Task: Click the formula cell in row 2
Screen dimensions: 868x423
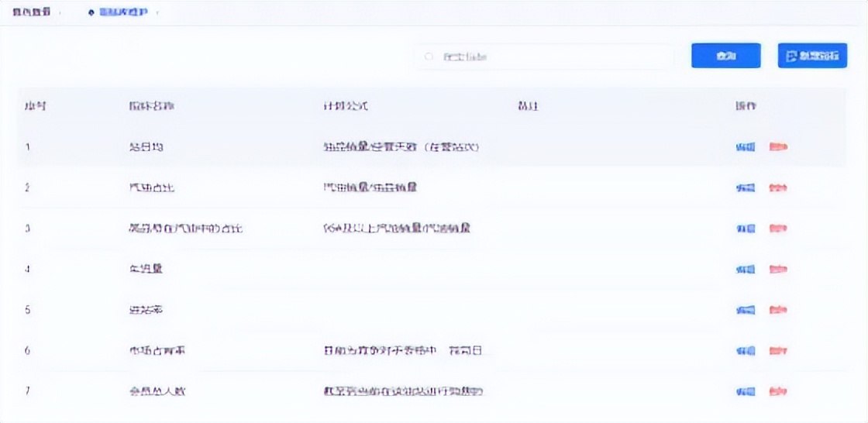Action: tap(370, 187)
